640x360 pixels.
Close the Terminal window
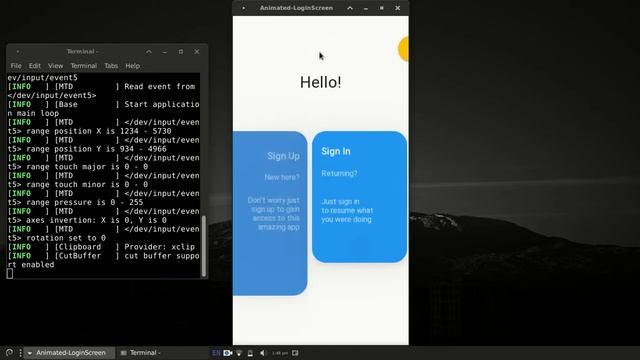[x=197, y=52]
